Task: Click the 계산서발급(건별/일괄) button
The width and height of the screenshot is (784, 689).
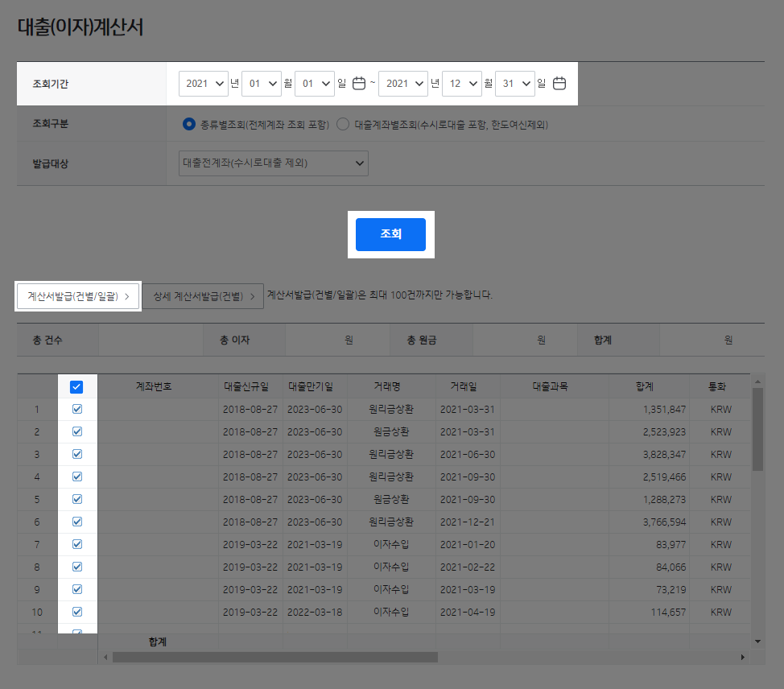Action: coord(77,295)
